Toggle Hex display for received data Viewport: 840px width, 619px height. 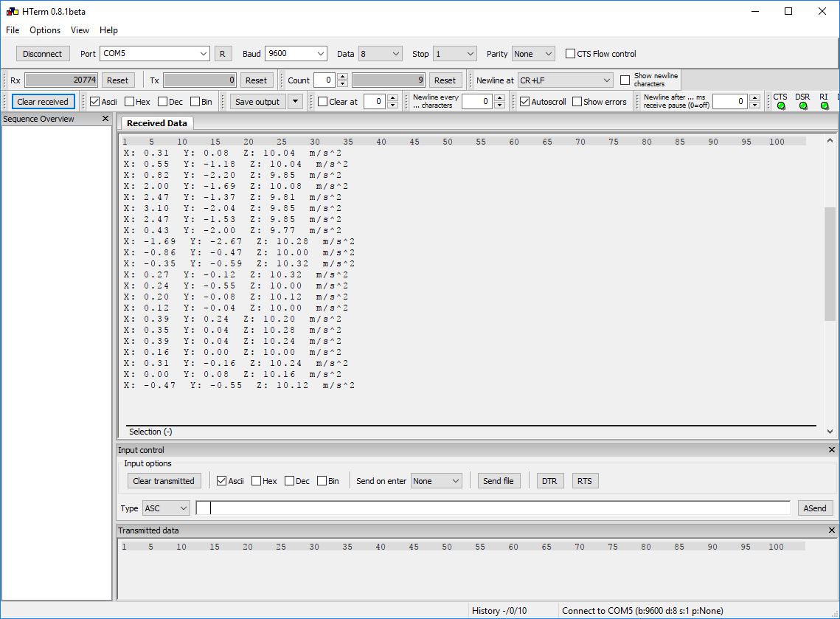[x=130, y=102]
